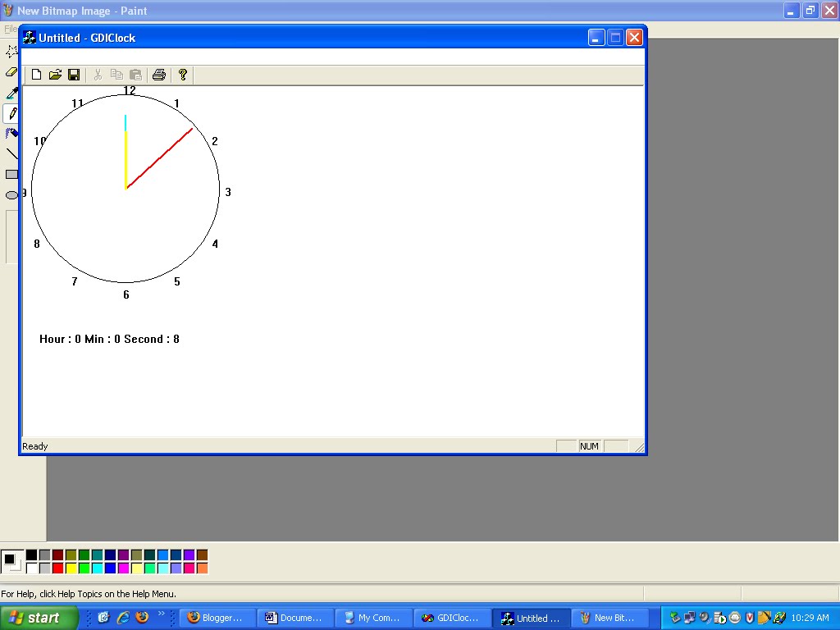This screenshot has height=630, width=840.
Task: Select the red color swatch
Action: point(57,567)
